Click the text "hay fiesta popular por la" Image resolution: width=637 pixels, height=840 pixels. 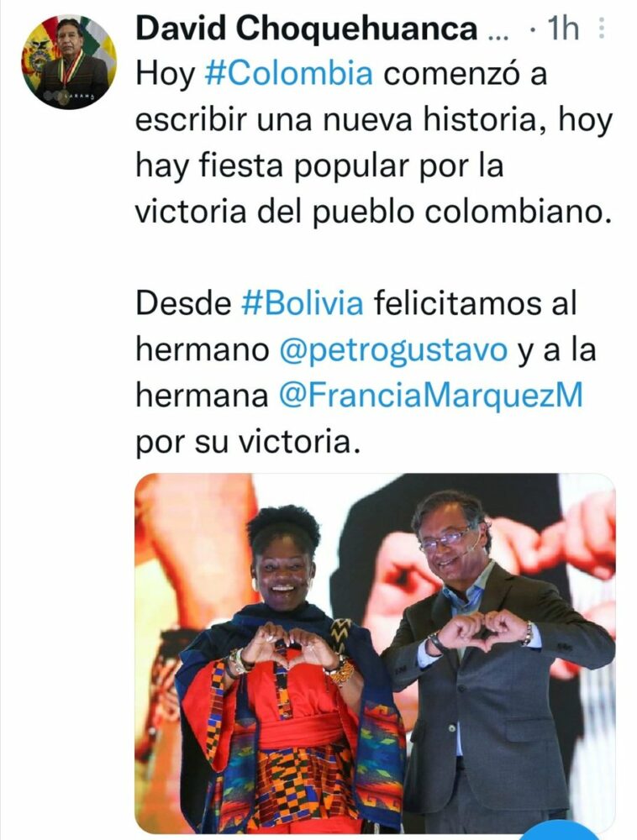tap(319, 166)
